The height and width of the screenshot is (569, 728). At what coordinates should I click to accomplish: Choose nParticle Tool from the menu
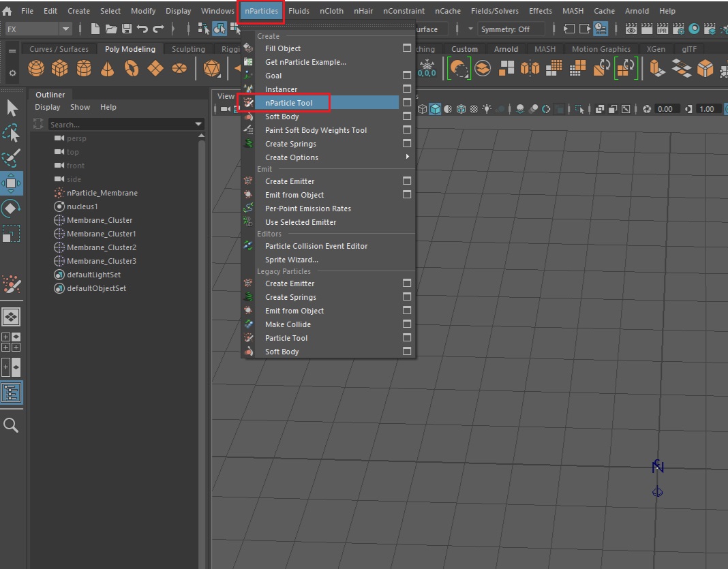[x=288, y=103]
